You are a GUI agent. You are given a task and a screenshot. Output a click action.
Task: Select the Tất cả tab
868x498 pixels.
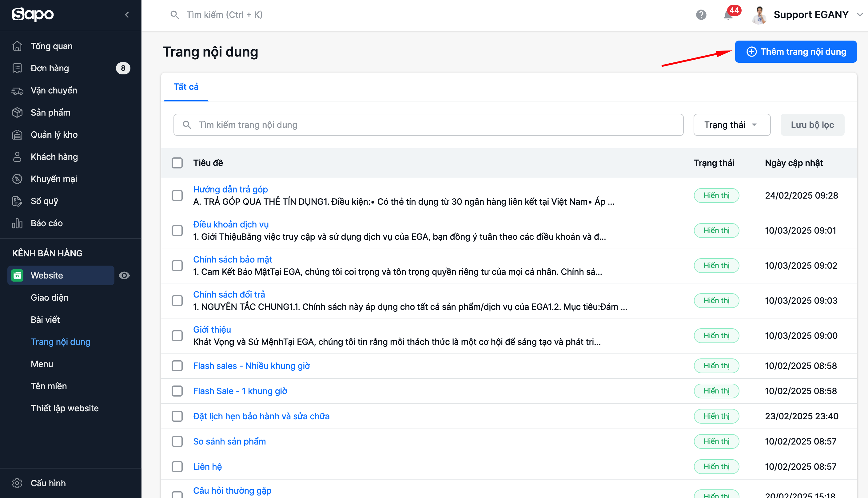pos(186,87)
